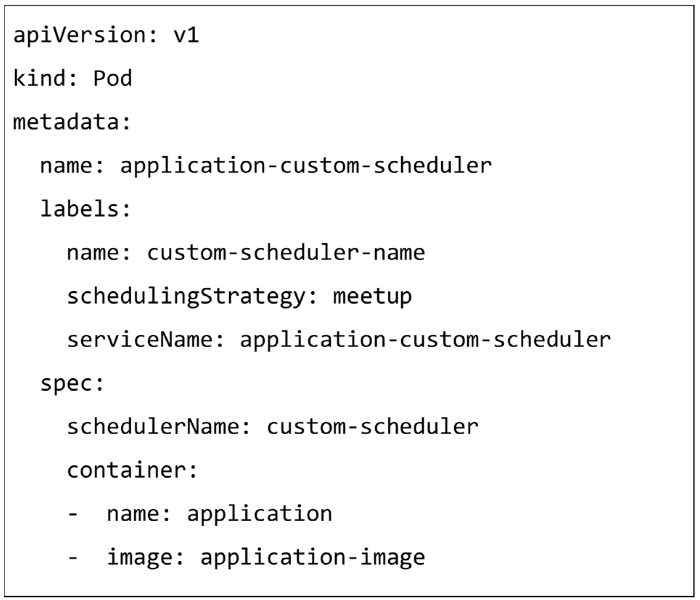This screenshot has width=700, height=600.
Task: Click the custom-scheduler-name label value
Action: (x=286, y=253)
